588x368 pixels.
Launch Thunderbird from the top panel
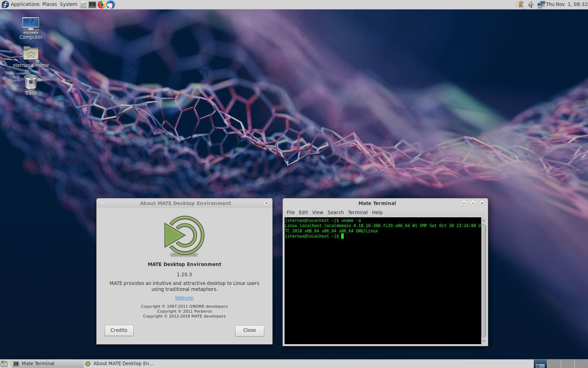click(x=111, y=5)
